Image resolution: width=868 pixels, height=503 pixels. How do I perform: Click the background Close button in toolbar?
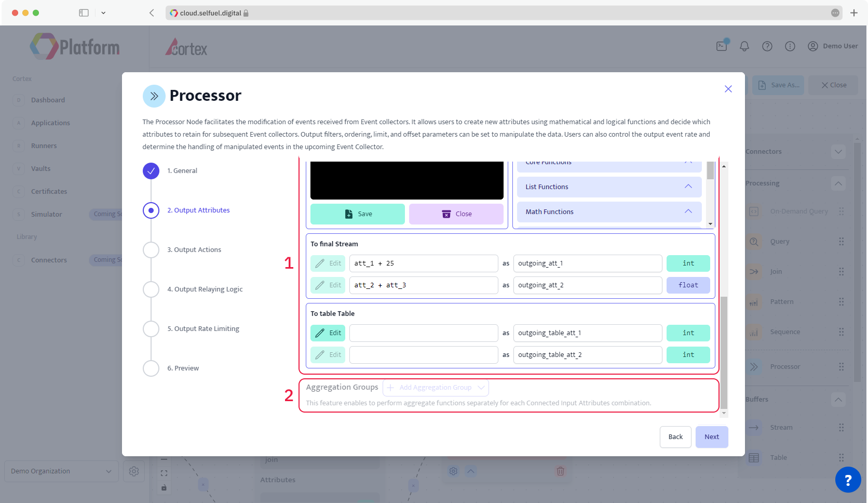(x=834, y=85)
